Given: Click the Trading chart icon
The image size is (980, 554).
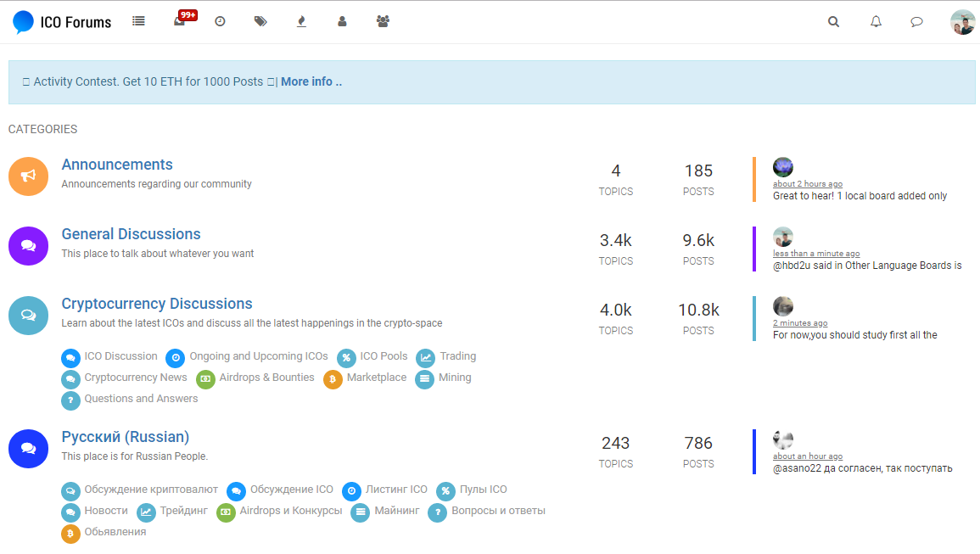Looking at the screenshot, I should point(426,358).
